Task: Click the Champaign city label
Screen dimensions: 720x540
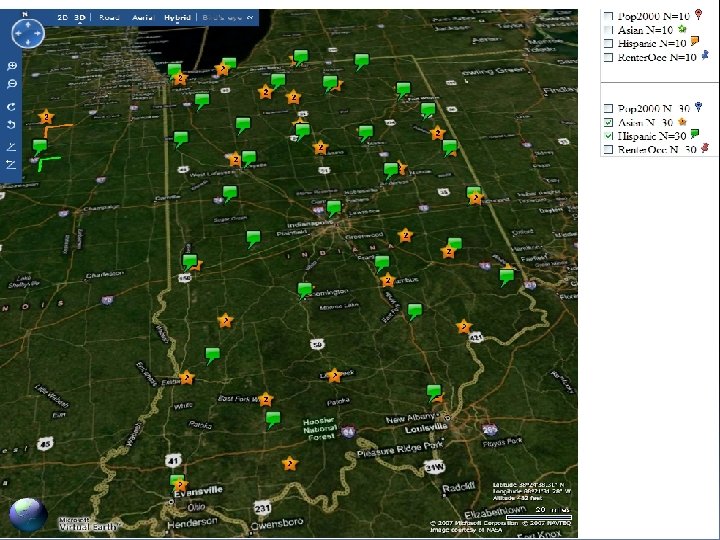Action: 101,208
